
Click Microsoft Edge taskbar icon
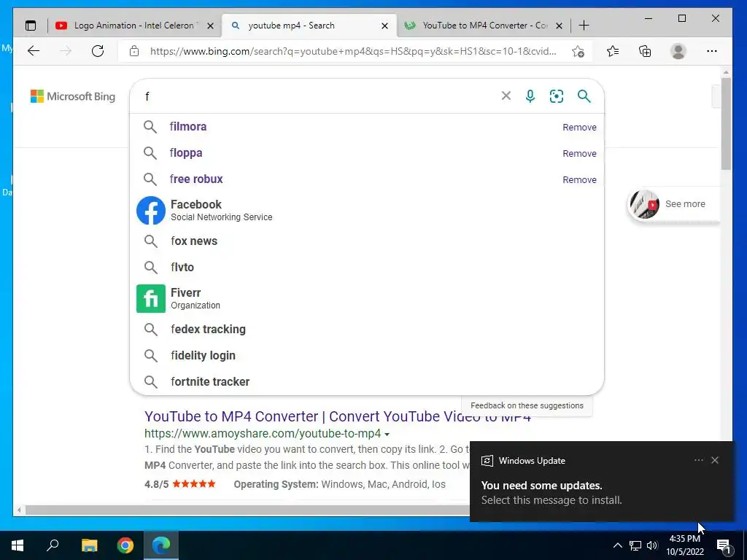coord(161,545)
